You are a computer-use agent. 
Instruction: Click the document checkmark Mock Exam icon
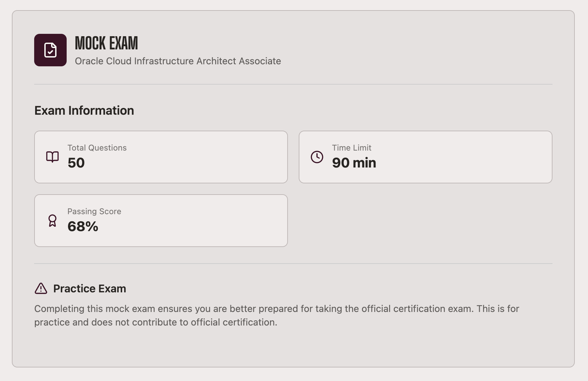50,50
